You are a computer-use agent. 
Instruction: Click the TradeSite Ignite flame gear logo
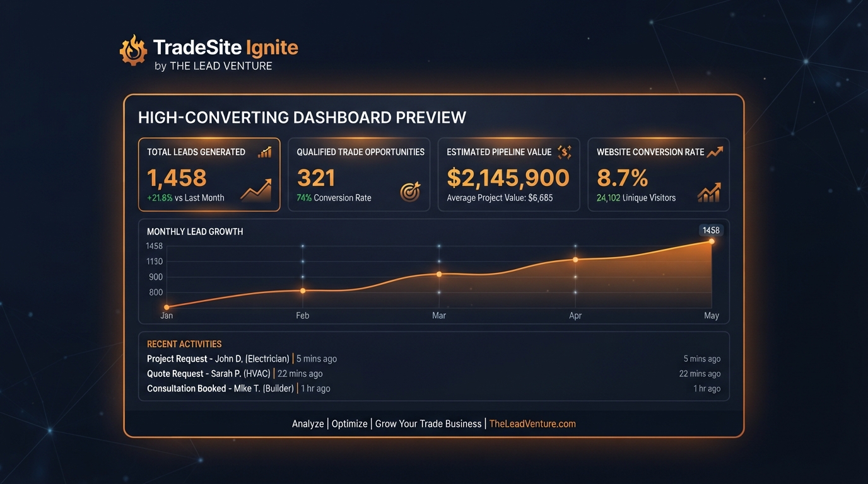pyautogui.click(x=133, y=50)
